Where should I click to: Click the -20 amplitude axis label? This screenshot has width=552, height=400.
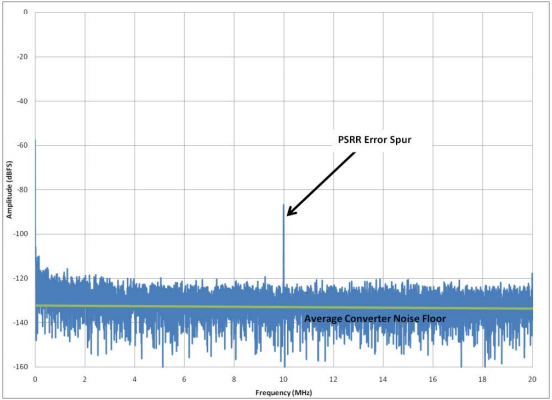click(x=23, y=57)
